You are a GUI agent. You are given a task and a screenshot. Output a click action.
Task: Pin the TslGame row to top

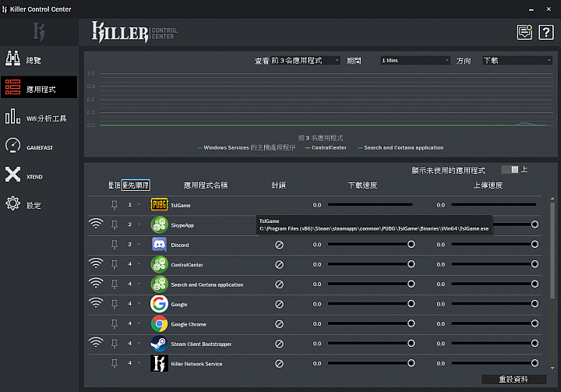(114, 205)
